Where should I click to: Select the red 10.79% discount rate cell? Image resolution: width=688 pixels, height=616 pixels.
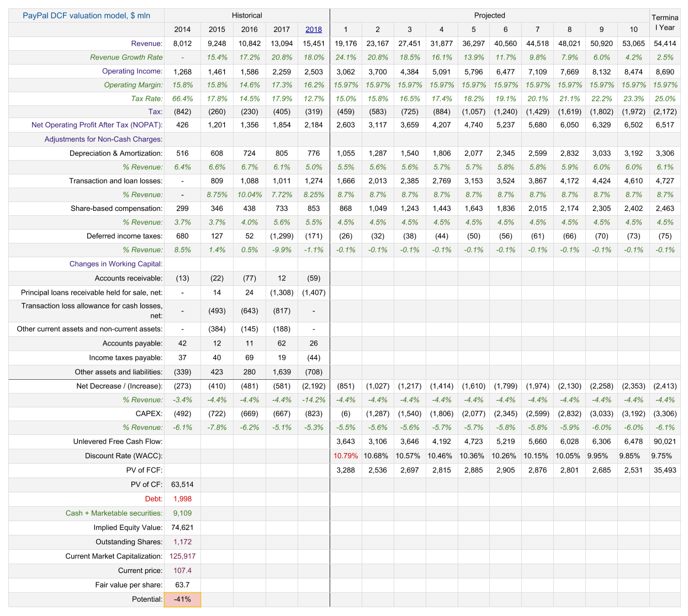coord(346,456)
